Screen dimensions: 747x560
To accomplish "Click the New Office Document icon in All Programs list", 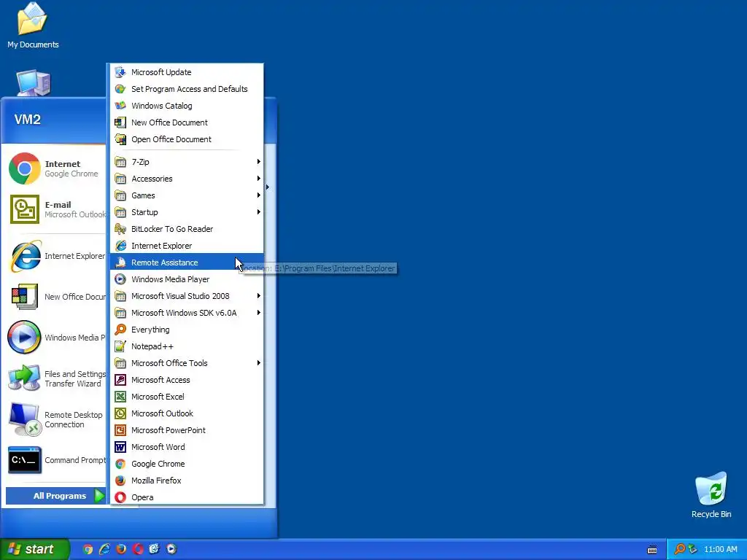I will click(120, 122).
